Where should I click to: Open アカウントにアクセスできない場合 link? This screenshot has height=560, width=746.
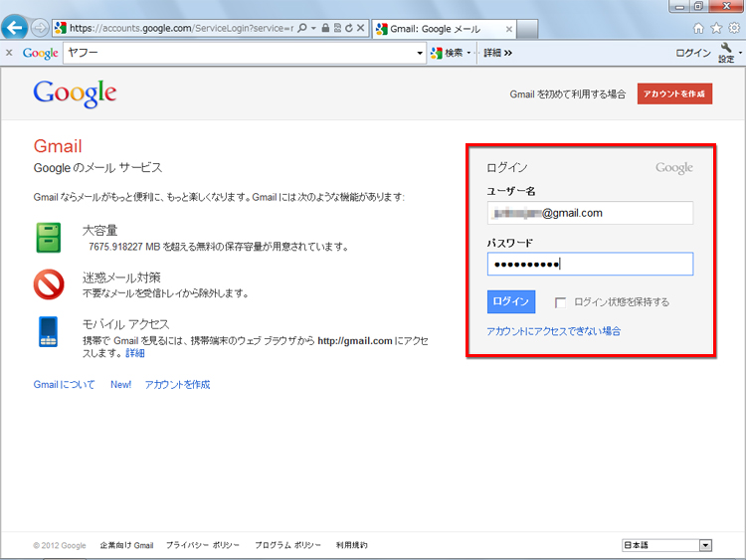(553, 331)
